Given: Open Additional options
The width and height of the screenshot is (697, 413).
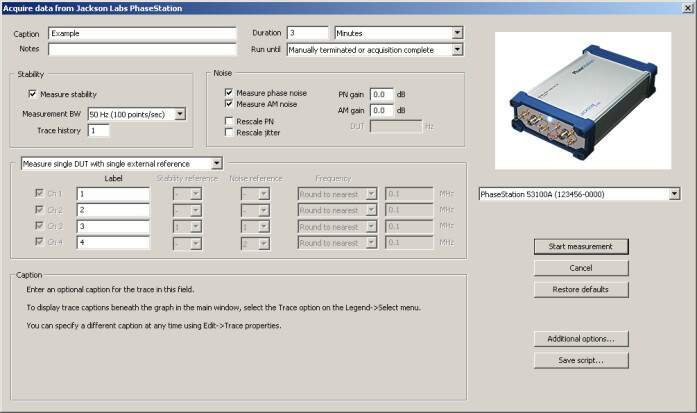Looking at the screenshot, I should pos(581,338).
